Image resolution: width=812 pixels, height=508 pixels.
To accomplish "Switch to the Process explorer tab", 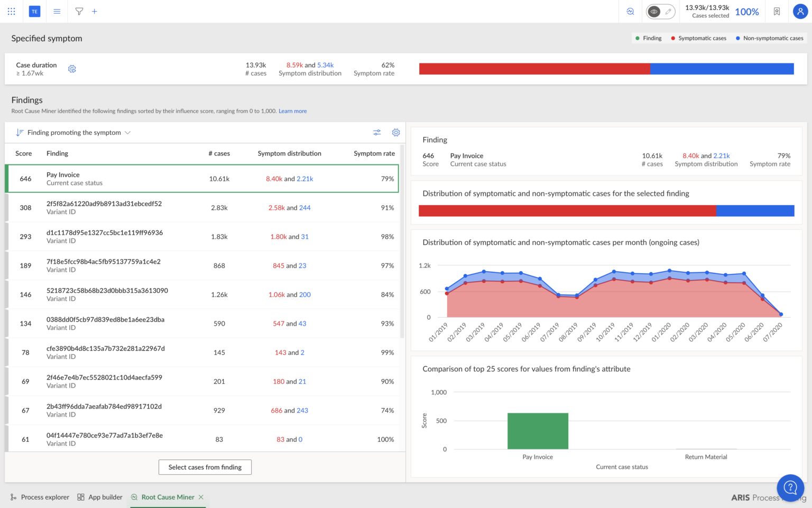I will point(40,497).
